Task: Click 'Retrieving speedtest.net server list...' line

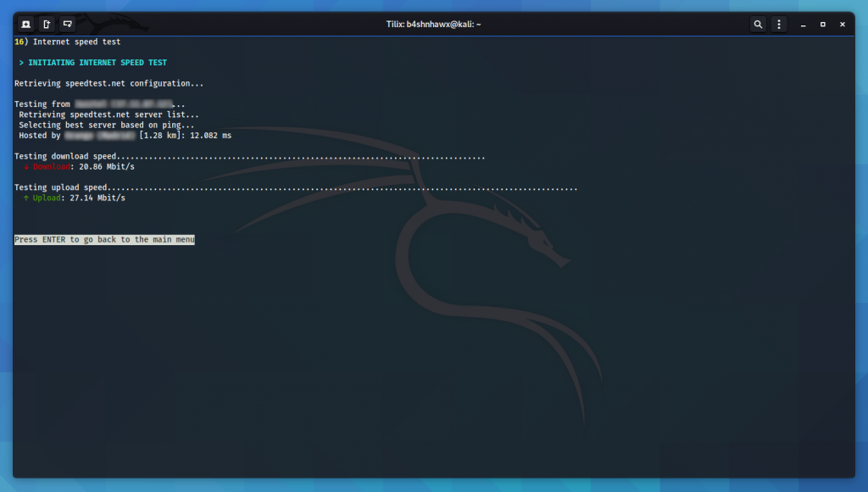Action: [x=108, y=115]
